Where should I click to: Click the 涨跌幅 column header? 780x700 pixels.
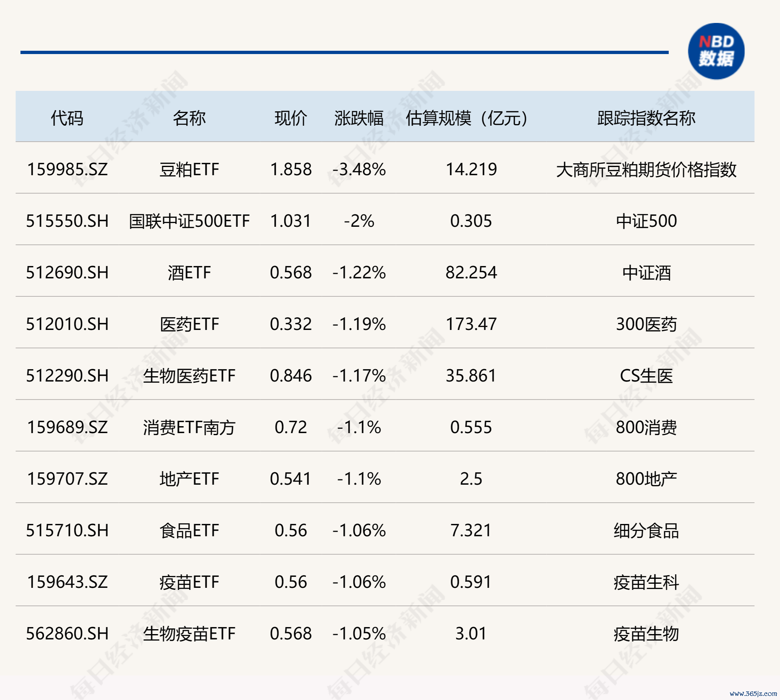click(x=359, y=118)
